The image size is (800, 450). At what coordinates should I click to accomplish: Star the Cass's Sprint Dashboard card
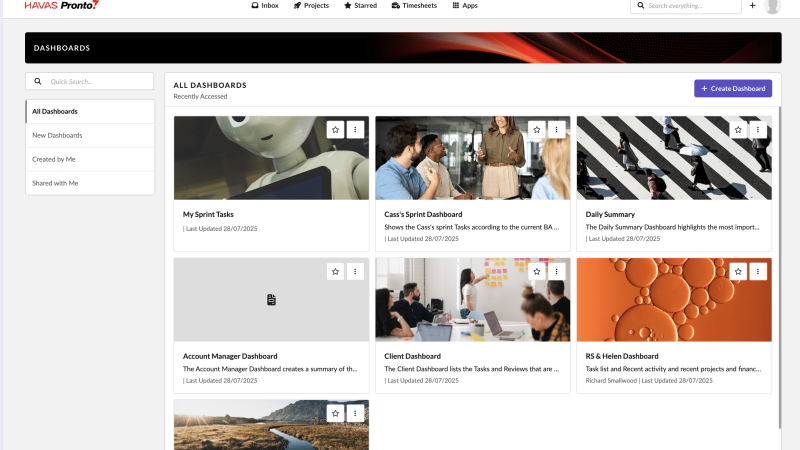537,129
